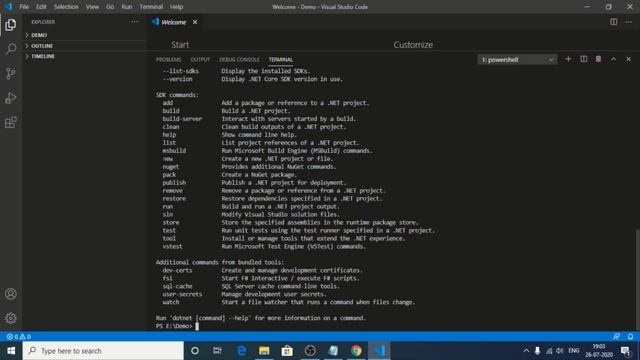
Task: Click 'SDK commands:' line in terminal
Action: pyautogui.click(x=177, y=95)
